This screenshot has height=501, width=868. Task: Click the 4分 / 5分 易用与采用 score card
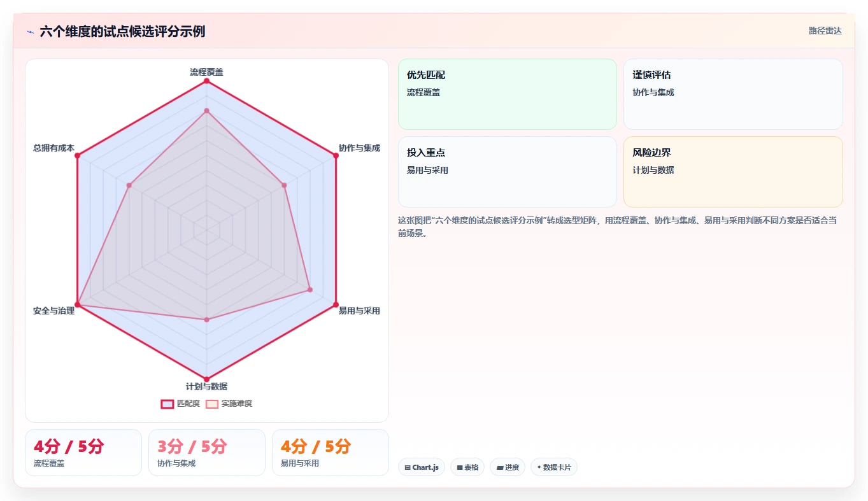(331, 453)
